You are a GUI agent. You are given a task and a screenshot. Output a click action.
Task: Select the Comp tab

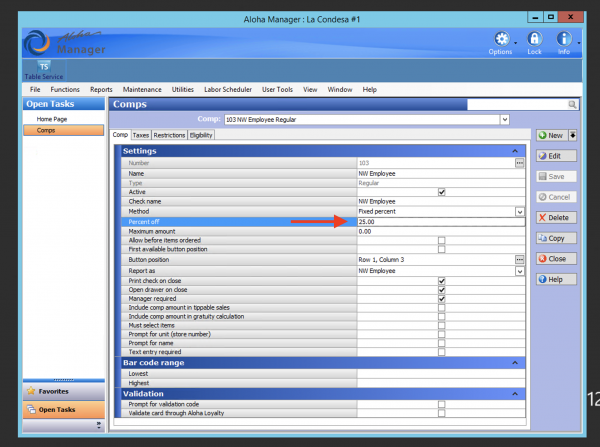pos(120,135)
